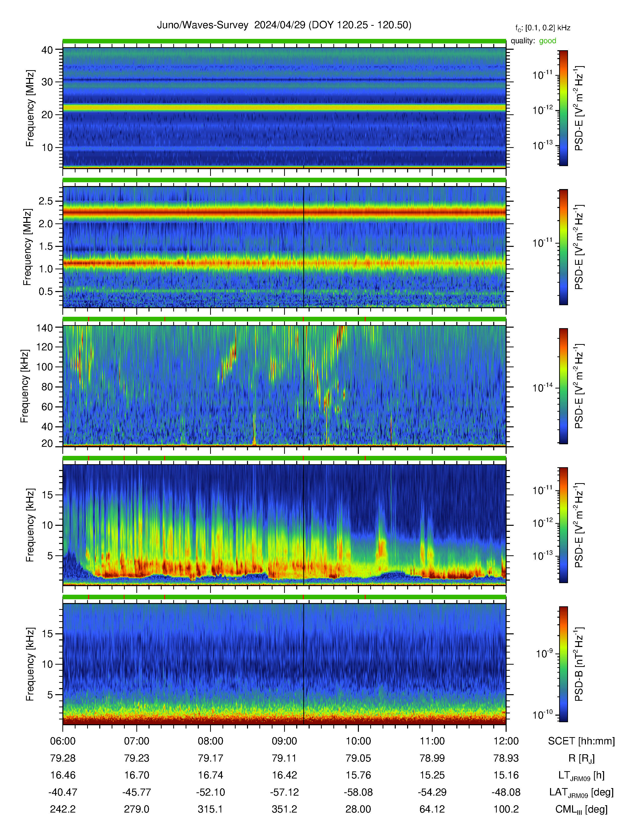This screenshot has height=833, width=644.
Task: Click the LAT JRM09 [deg] row label
Action: point(581,793)
